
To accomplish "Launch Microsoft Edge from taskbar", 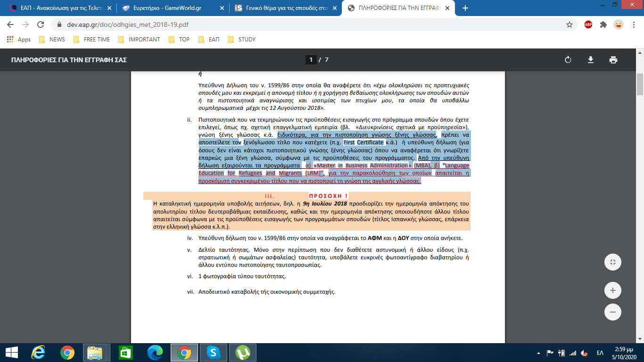I will [x=154, y=352].
